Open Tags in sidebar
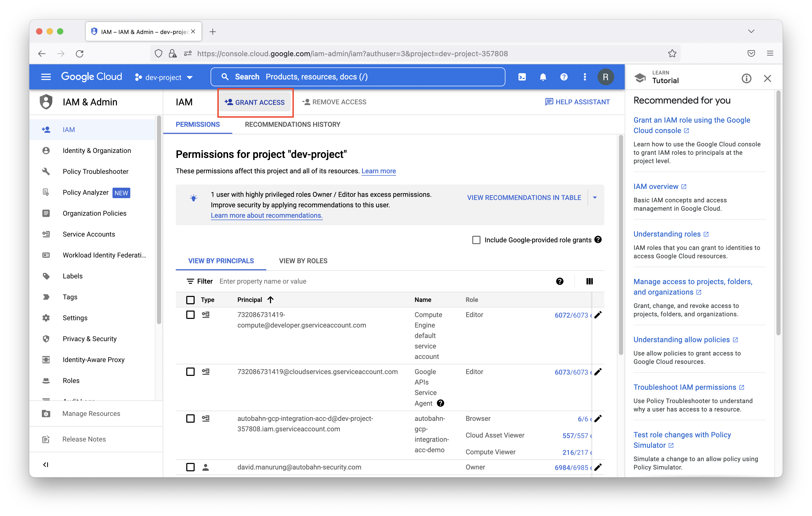Image resolution: width=812 pixels, height=516 pixels. tap(93, 297)
